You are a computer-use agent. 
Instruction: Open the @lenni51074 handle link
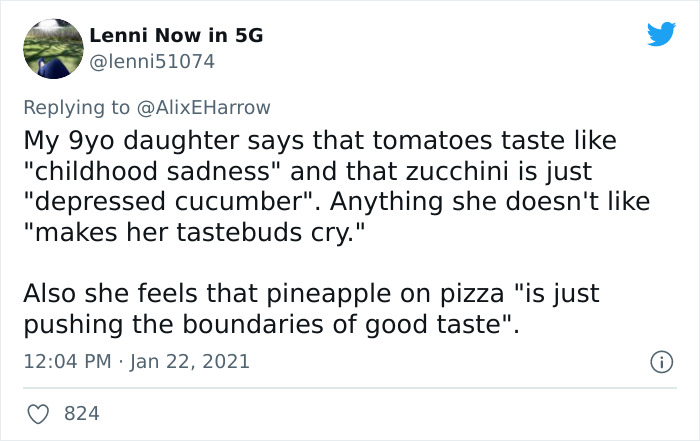152,62
